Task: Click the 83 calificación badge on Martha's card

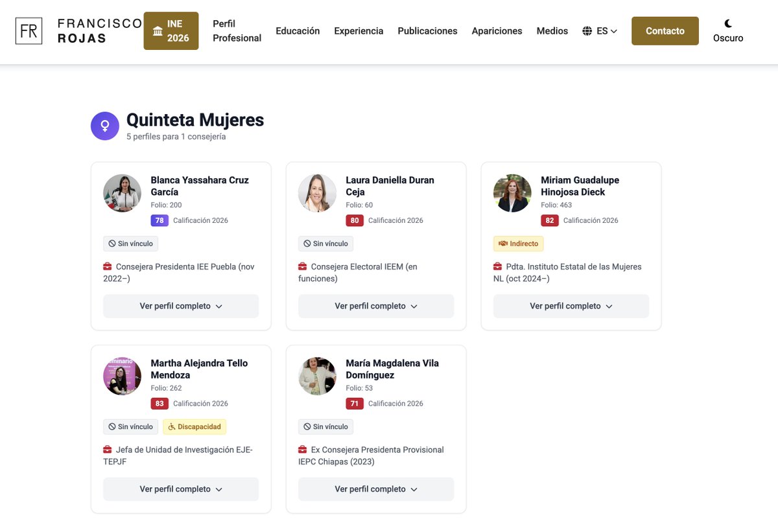Action: 159,403
